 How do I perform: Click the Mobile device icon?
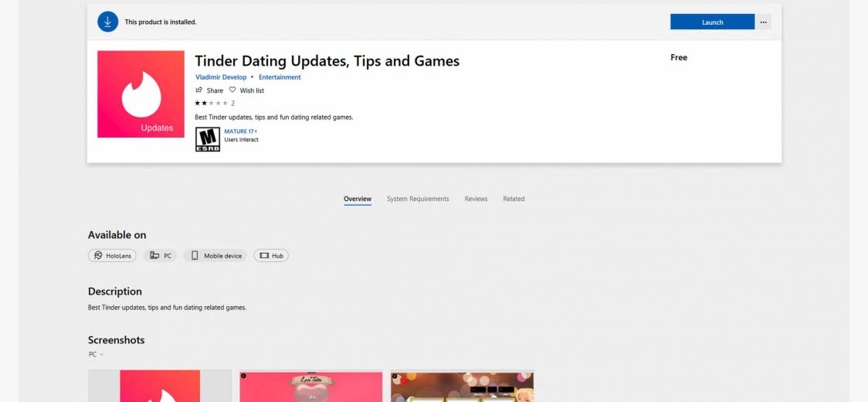(195, 256)
